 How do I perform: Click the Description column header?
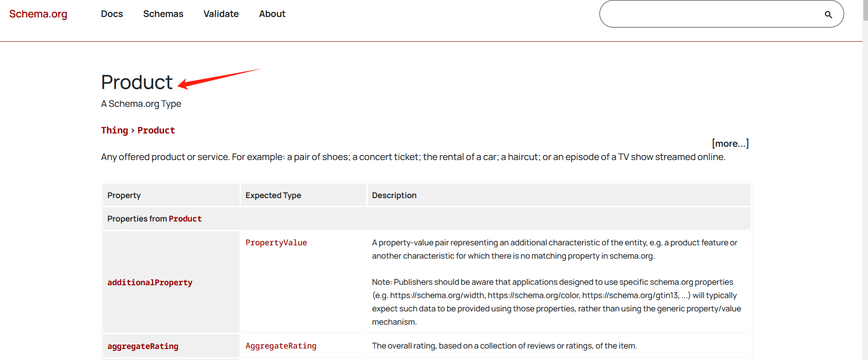pos(394,195)
